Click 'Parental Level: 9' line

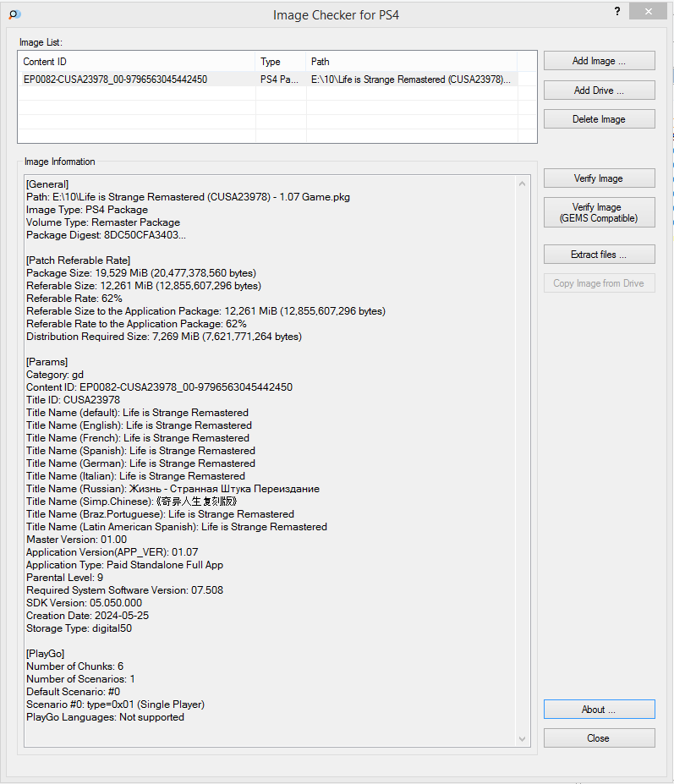64,578
